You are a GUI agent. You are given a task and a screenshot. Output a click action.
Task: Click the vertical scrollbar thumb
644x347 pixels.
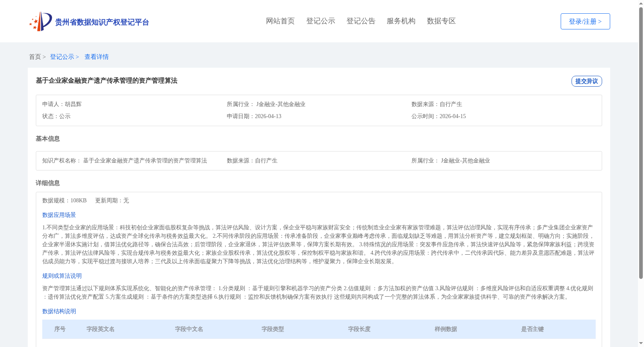point(641,143)
